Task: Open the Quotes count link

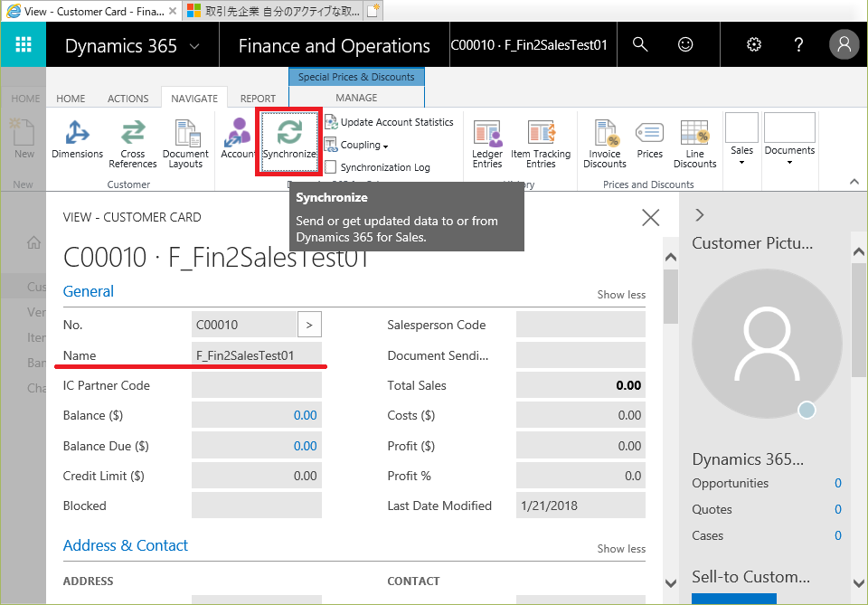Action: 838,509
